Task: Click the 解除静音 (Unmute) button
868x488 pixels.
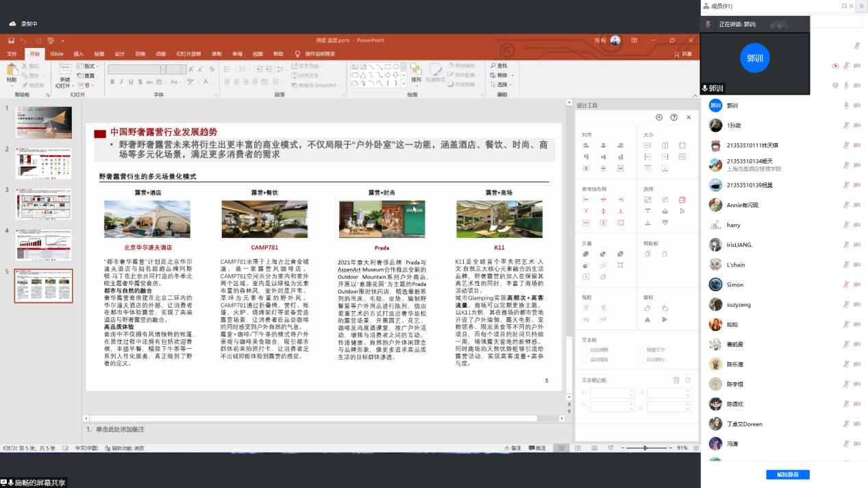Action: click(788, 474)
